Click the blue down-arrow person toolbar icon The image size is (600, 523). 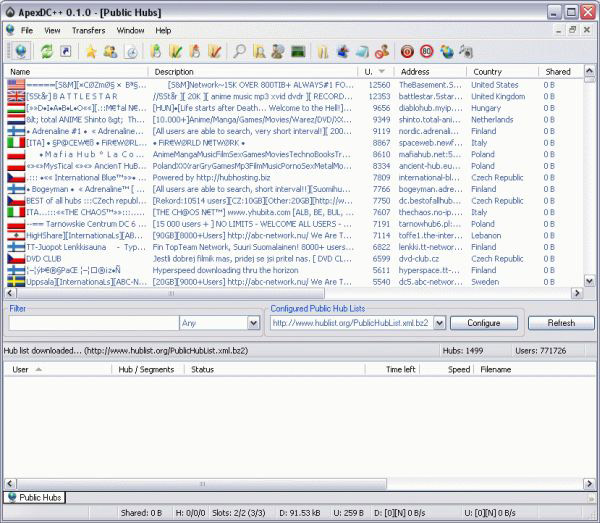tap(343, 52)
